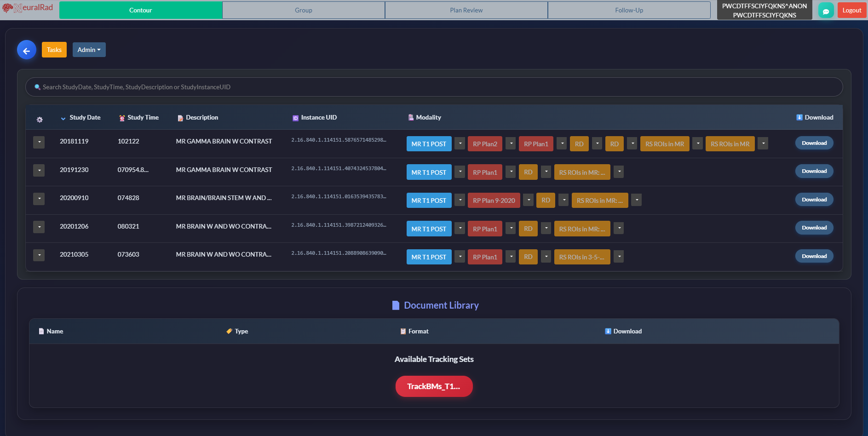
Task: Switch to the Group tab
Action: (303, 10)
